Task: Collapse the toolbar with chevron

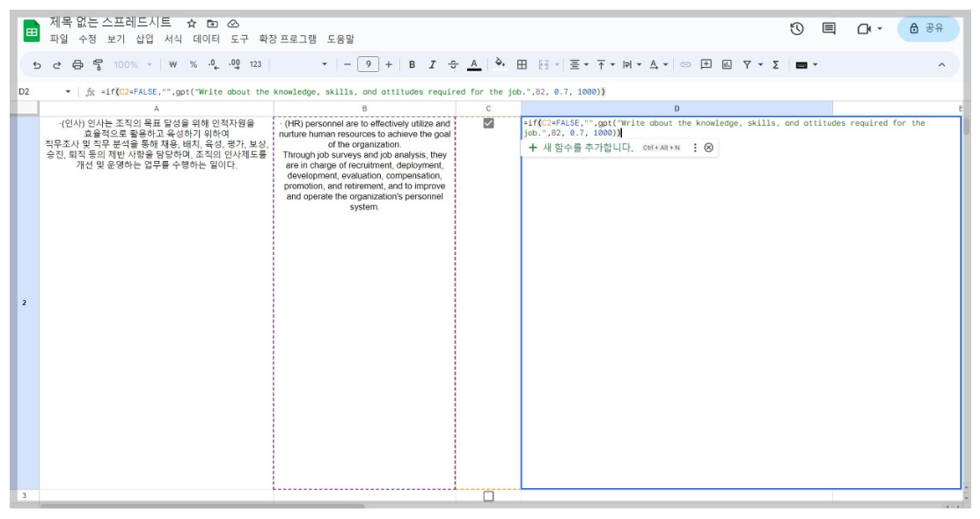Action: click(942, 65)
